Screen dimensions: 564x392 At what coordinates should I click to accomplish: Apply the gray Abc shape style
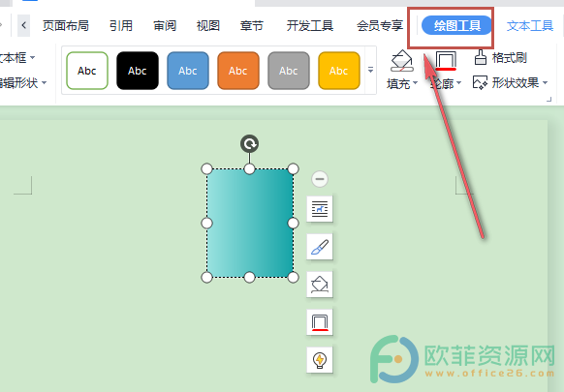[x=289, y=71]
